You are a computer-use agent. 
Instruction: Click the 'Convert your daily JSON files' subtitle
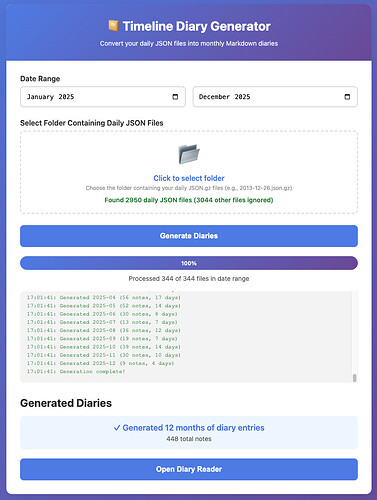(x=189, y=44)
